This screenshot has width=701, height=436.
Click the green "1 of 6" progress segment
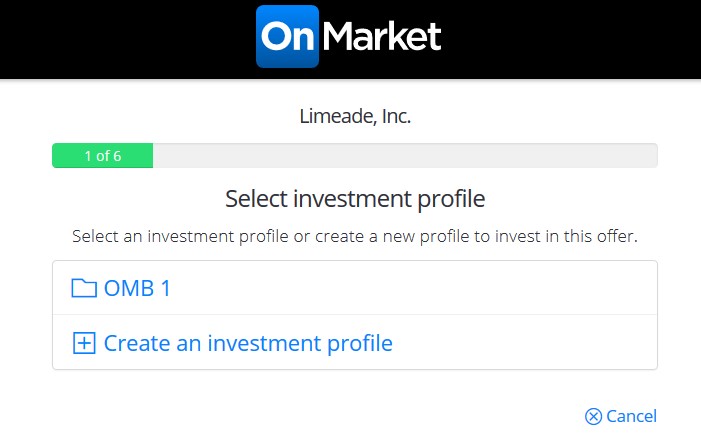point(102,156)
